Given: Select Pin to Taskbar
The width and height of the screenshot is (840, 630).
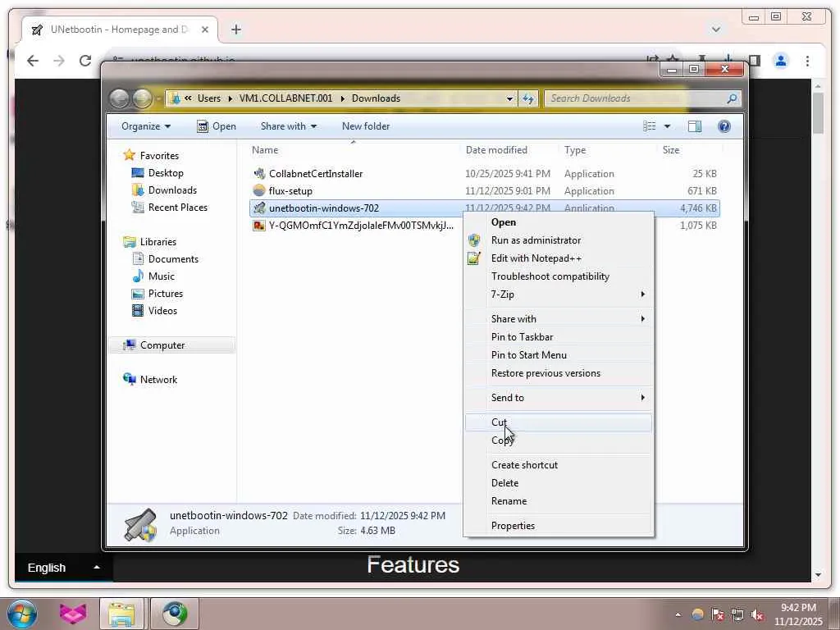Looking at the screenshot, I should (559, 337).
